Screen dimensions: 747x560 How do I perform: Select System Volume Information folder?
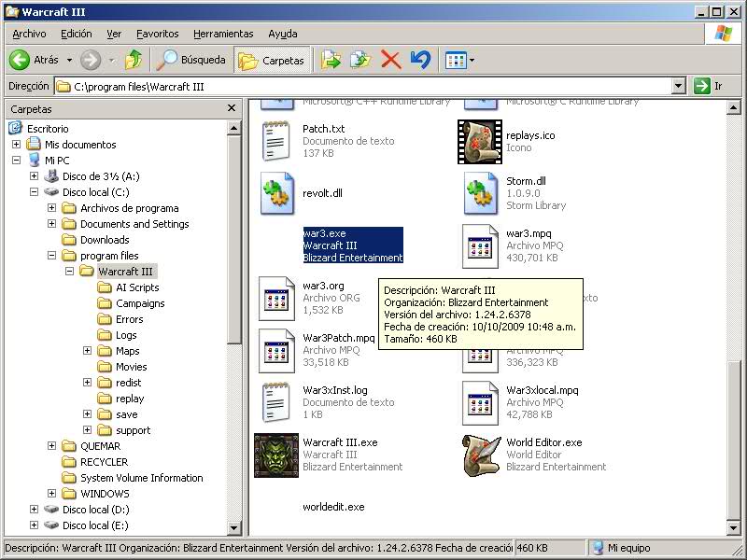tap(133, 478)
